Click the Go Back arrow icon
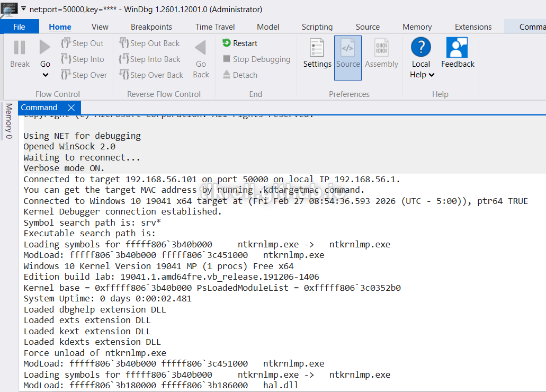 [x=201, y=48]
